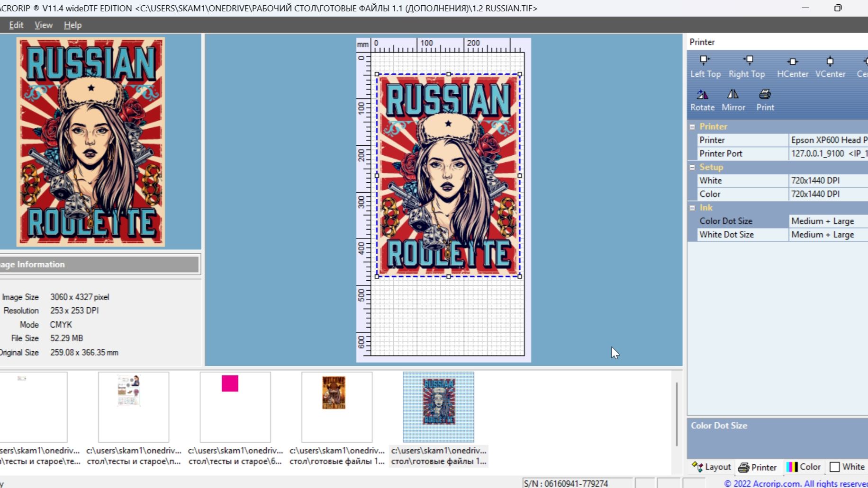Switch to the Color tab
This screenshot has height=488, width=868.
(x=804, y=467)
